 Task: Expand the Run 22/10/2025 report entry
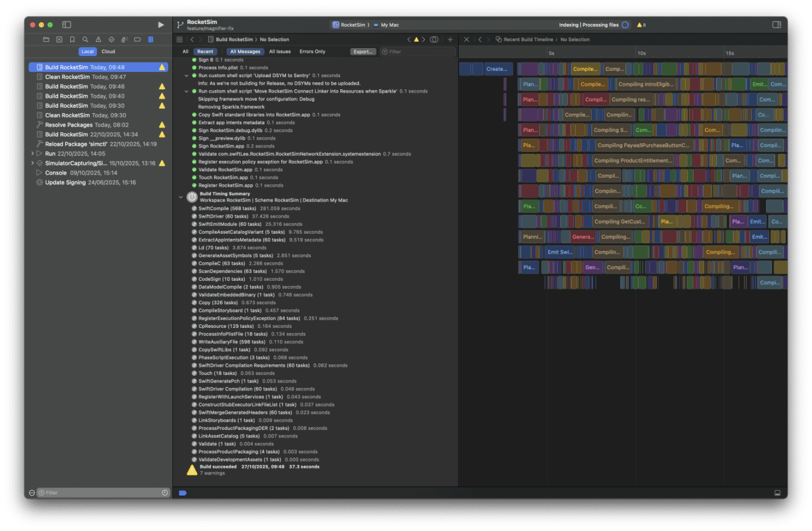32,154
